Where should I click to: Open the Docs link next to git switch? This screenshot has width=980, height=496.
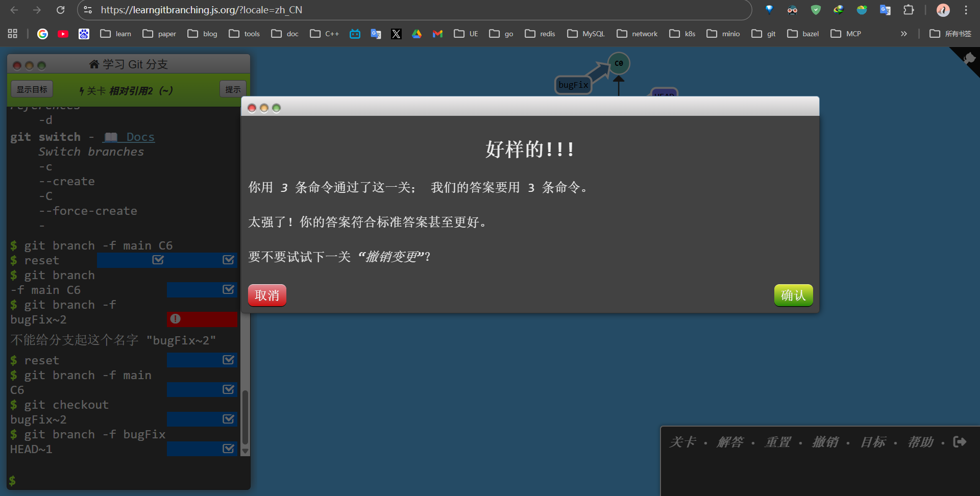129,137
